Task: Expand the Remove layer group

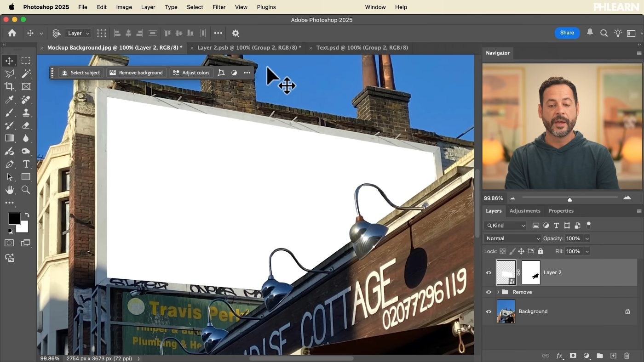Action: click(498, 292)
